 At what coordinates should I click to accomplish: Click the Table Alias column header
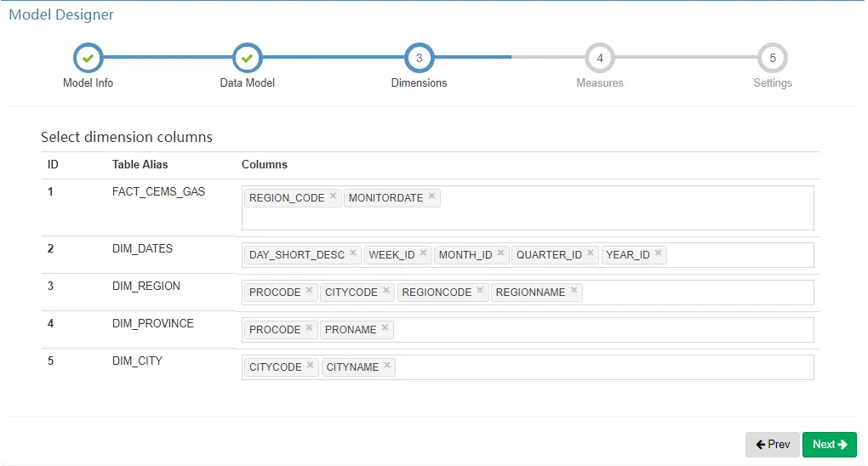tap(140, 164)
